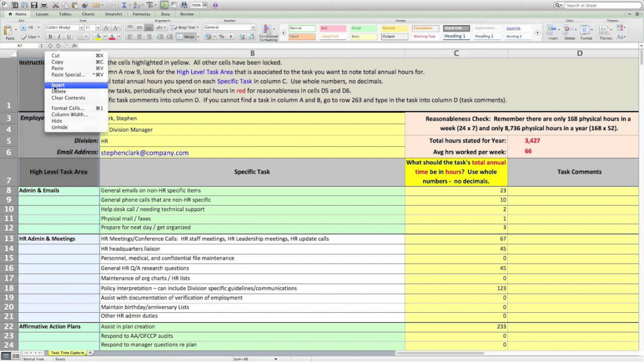Click the AutoSum sigma icon
This screenshot has height=362, width=644.
[x=124, y=5]
